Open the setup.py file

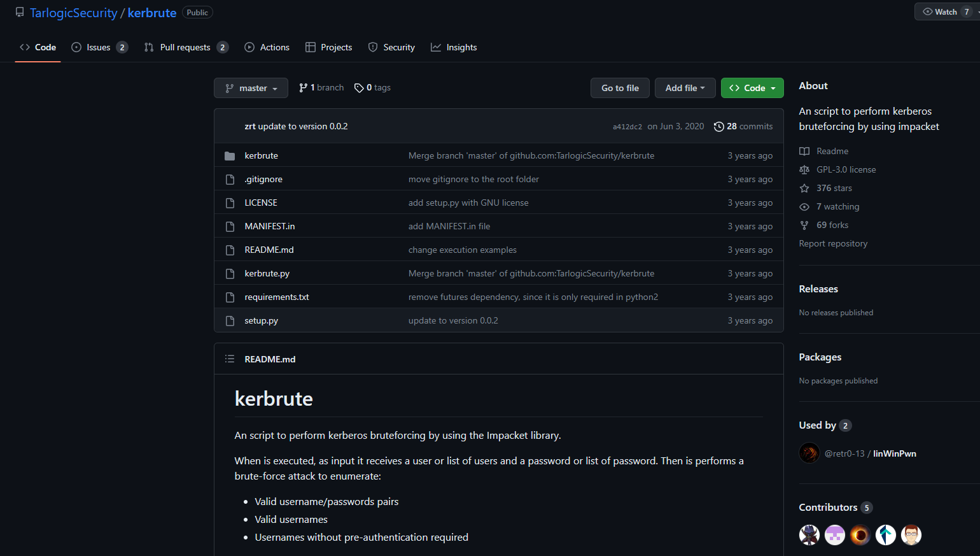point(262,321)
